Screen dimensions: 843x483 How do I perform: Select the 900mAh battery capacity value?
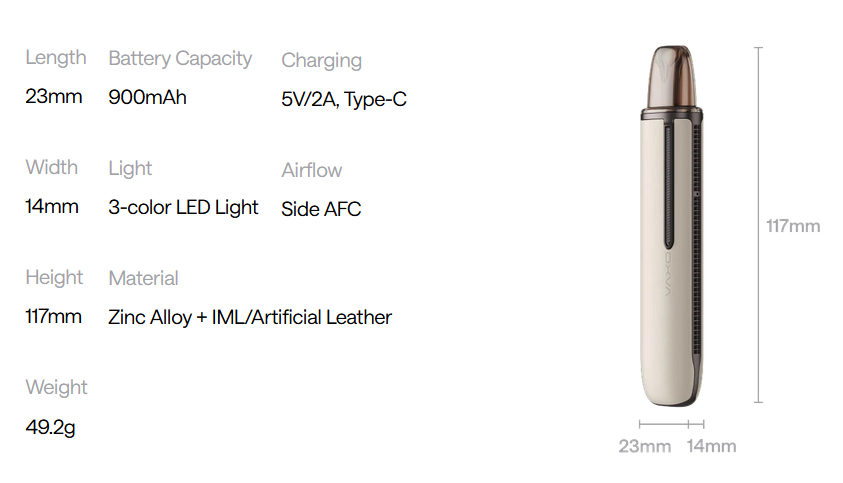pyautogui.click(x=147, y=98)
